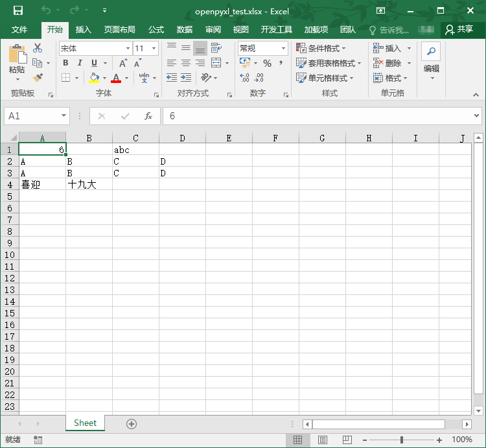This screenshot has width=486, height=448.
Task: Click the Decrease Indent icon
Action: 172,77
